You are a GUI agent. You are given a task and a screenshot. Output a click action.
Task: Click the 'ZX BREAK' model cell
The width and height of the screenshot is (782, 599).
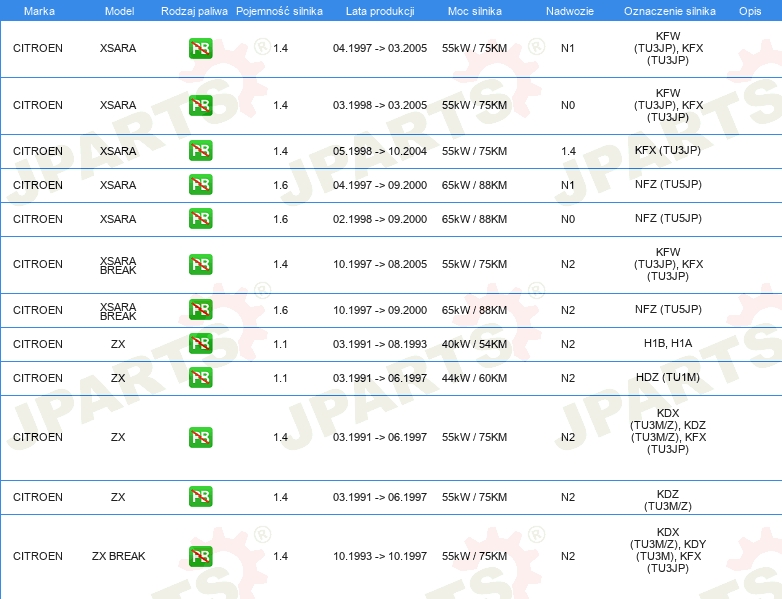118,556
